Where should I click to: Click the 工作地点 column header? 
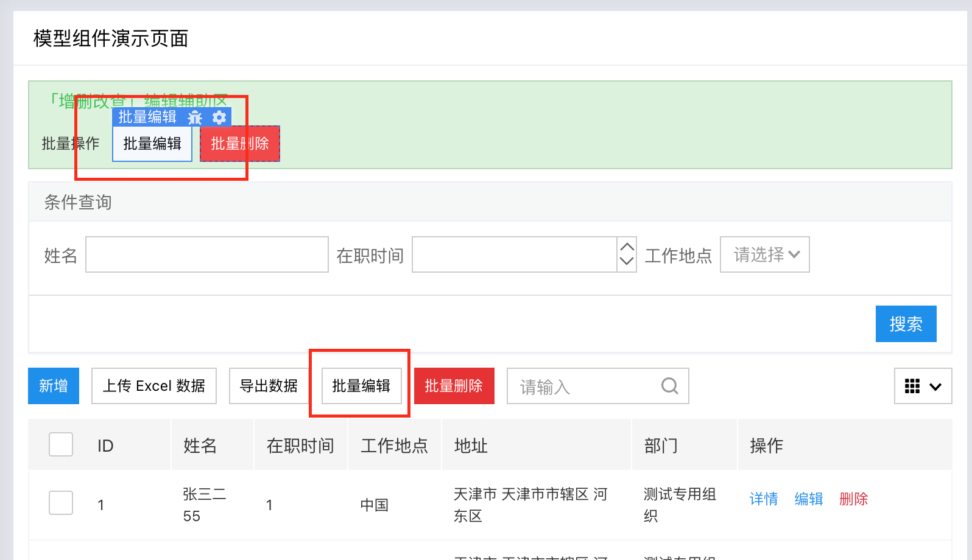[x=394, y=446]
